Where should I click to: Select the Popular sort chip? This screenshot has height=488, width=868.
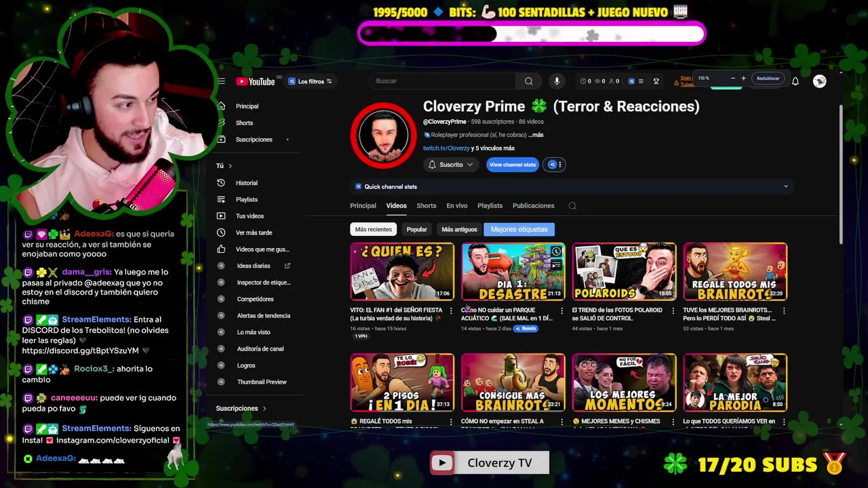click(x=416, y=229)
